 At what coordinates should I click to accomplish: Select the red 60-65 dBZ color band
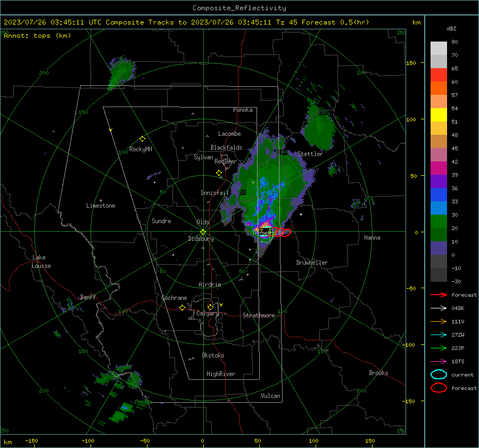439,75
